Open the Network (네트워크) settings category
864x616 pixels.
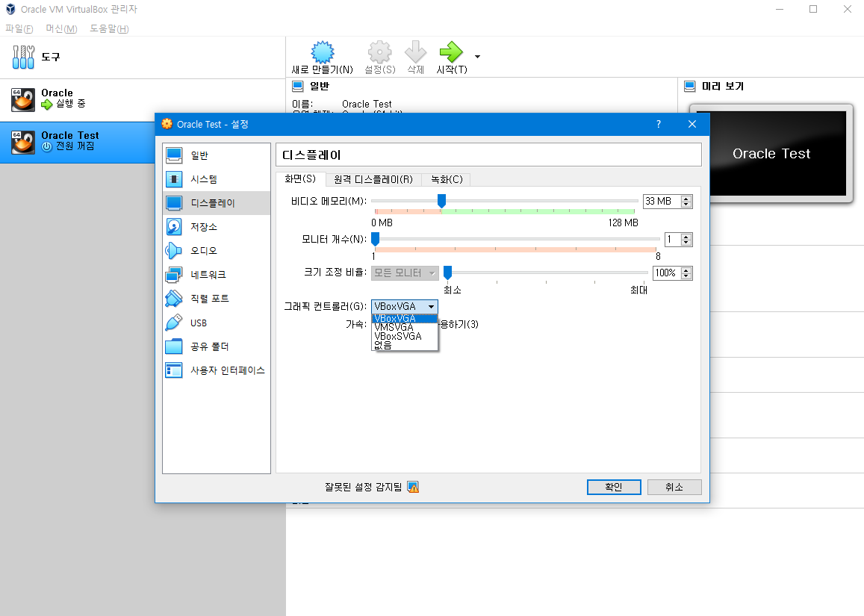(x=216, y=274)
